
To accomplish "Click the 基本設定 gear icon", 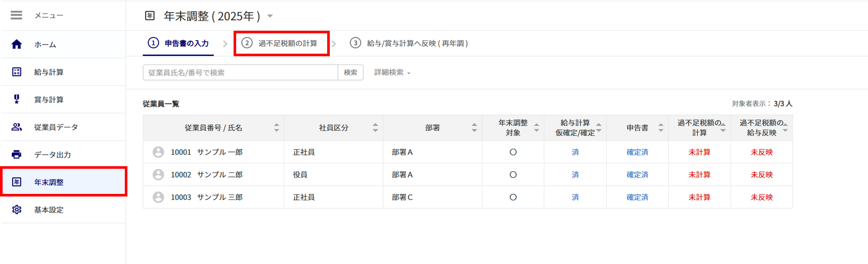I will point(16,209).
